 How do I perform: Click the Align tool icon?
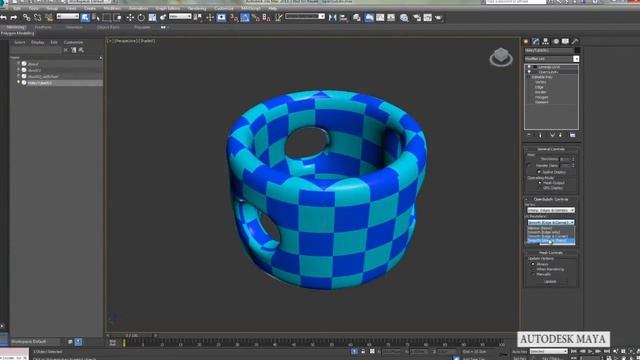tap(344, 18)
